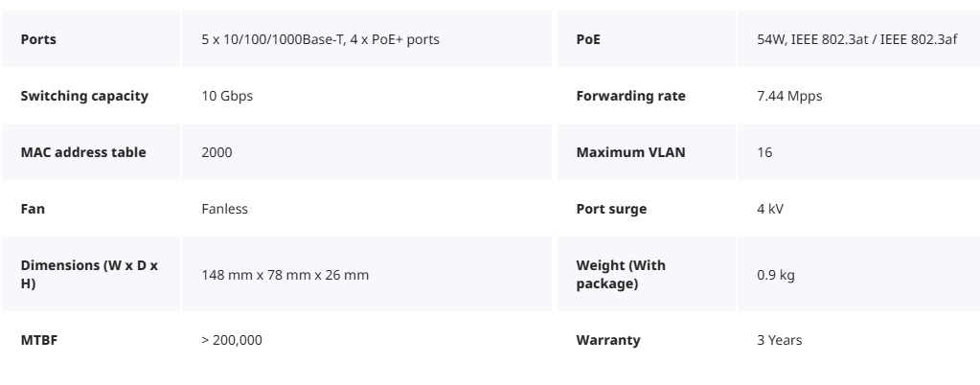Click the MAC address table label
The image size is (980, 385).
(x=83, y=152)
